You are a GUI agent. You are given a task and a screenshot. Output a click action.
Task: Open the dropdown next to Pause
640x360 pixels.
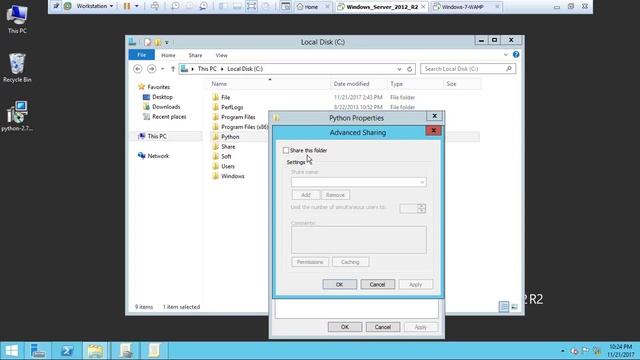tap(137, 6)
